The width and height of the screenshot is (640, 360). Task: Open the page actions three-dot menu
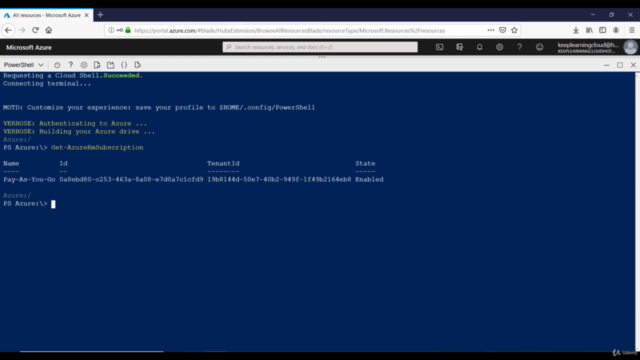[491, 30]
